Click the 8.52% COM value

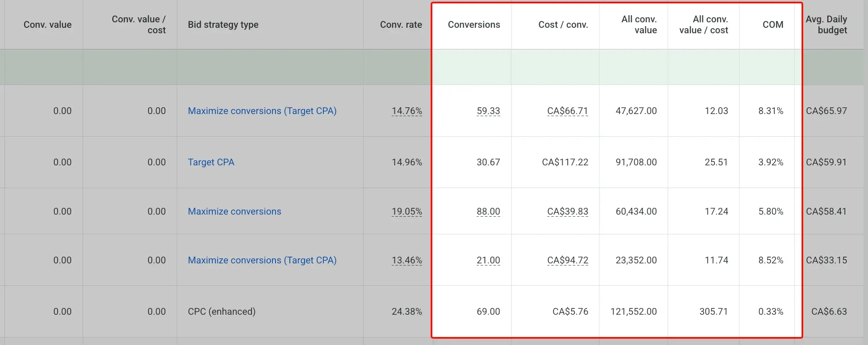click(771, 260)
